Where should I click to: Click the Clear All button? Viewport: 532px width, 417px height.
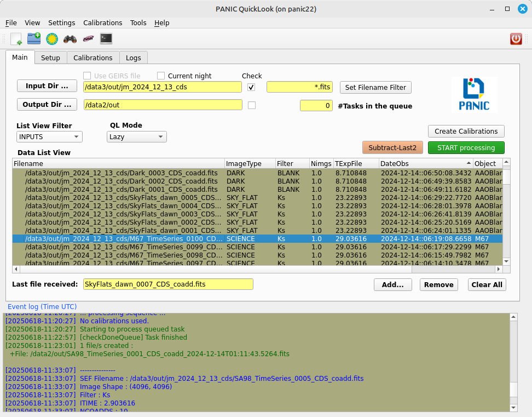coord(487,284)
